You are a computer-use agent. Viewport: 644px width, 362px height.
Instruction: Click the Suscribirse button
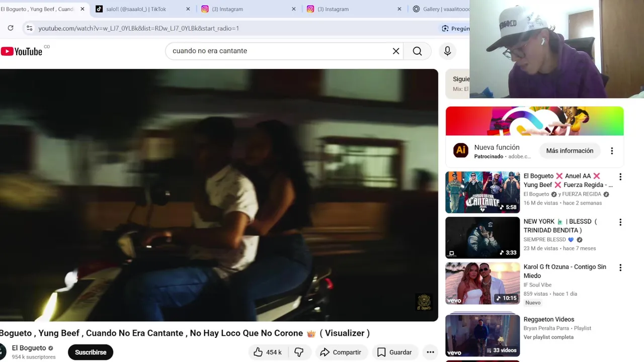coord(91,352)
